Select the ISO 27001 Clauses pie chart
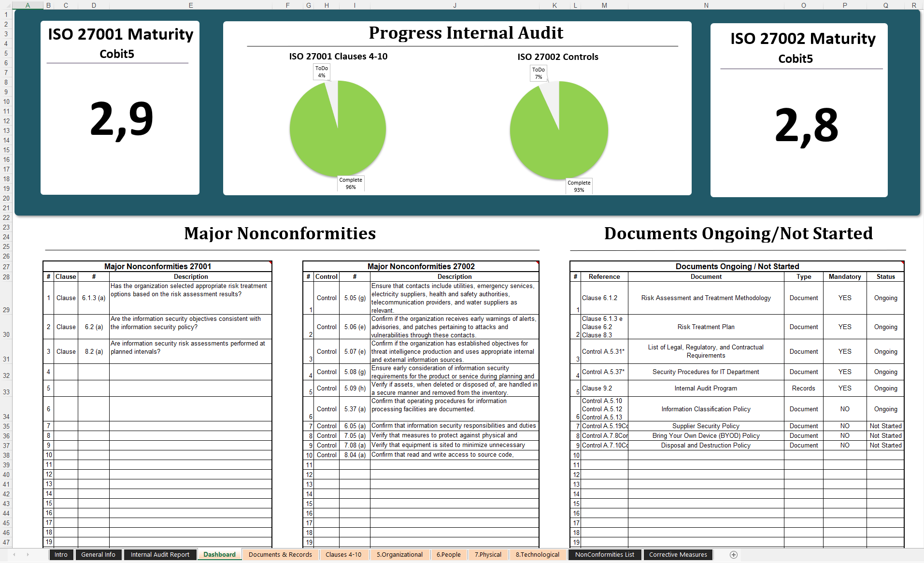 click(338, 128)
